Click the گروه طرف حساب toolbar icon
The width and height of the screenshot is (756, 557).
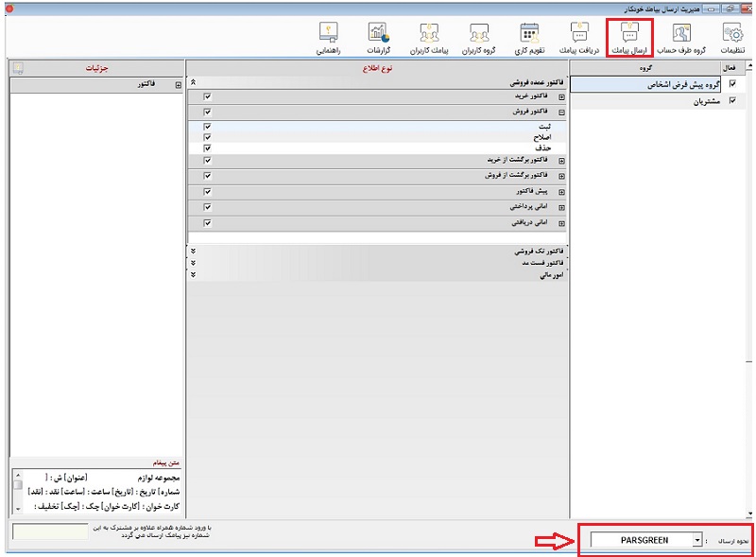pyautogui.click(x=680, y=36)
